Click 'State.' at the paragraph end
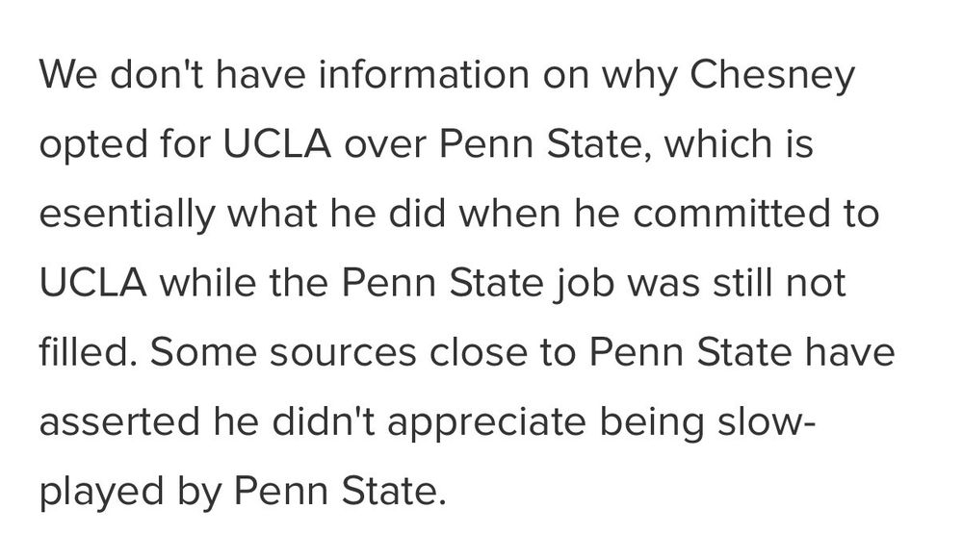963x560 pixels. coord(394,492)
